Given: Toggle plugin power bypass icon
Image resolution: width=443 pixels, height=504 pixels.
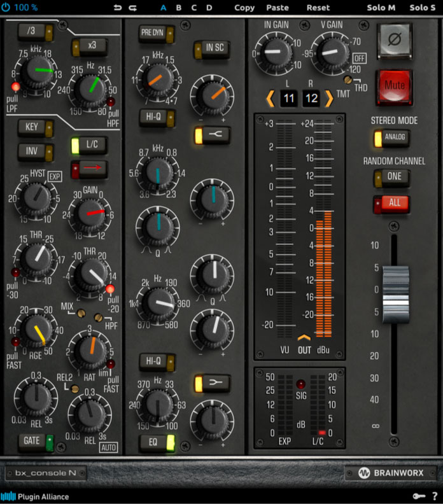Looking at the screenshot, I should (x=5, y=7).
